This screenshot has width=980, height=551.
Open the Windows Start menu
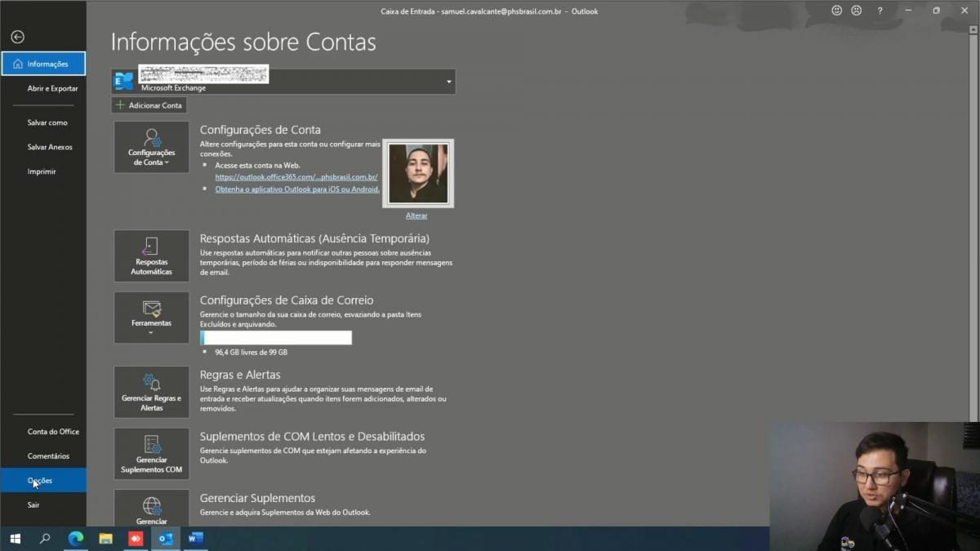(x=15, y=539)
